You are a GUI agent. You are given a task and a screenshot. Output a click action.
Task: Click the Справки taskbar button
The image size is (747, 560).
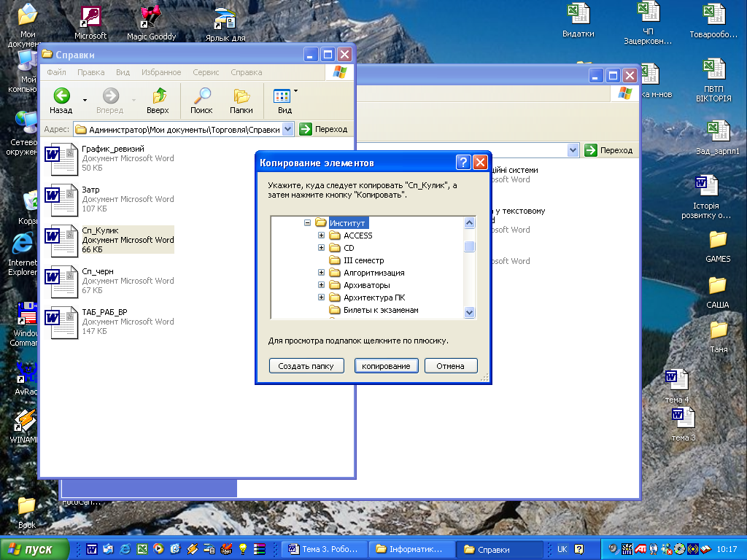(499, 549)
